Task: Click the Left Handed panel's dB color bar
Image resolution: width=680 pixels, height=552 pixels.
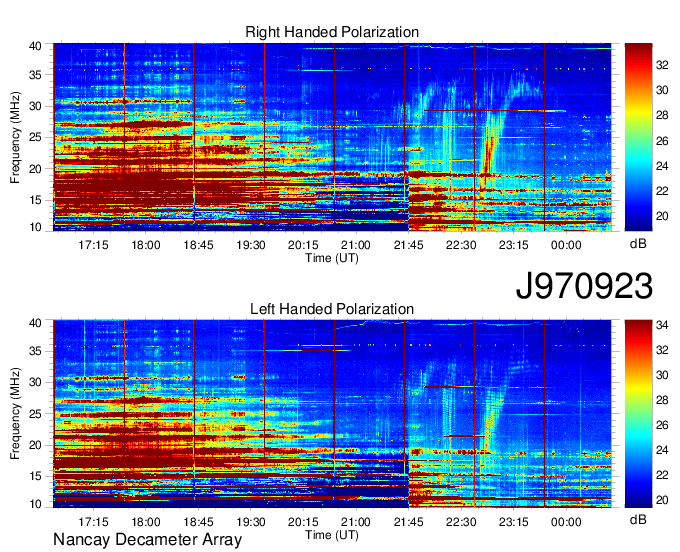Action: 638,414
